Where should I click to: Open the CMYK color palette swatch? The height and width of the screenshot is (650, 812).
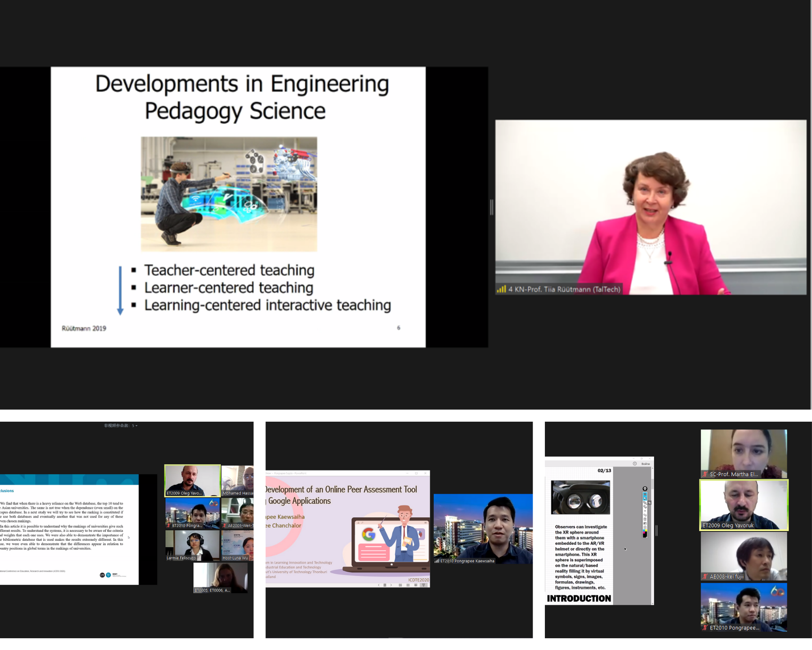pyautogui.click(x=645, y=532)
